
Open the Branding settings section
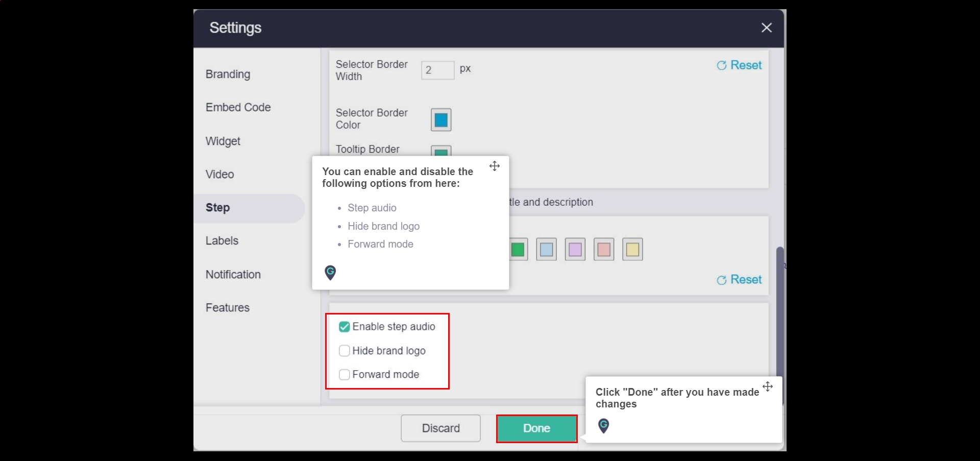[228, 75]
